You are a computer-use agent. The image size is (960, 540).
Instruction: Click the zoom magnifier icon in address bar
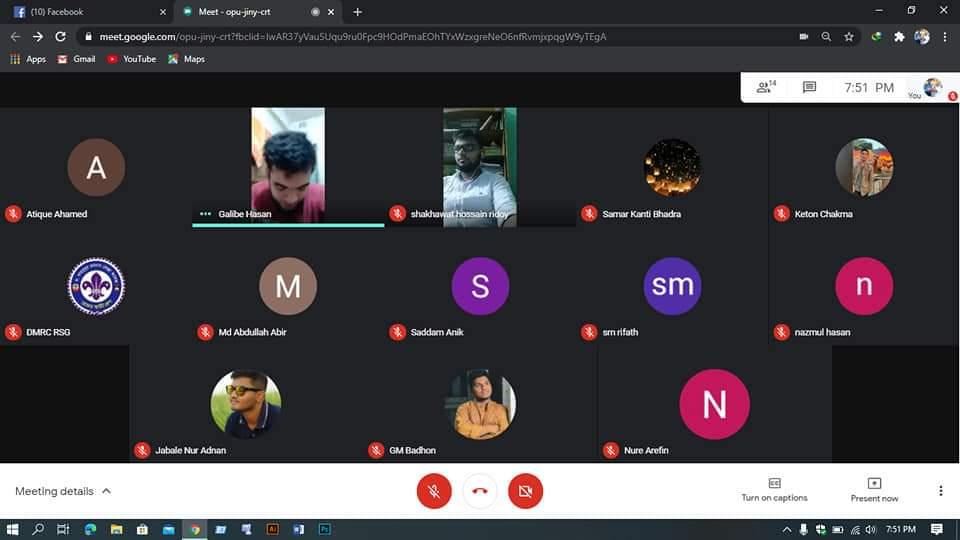coord(827,37)
